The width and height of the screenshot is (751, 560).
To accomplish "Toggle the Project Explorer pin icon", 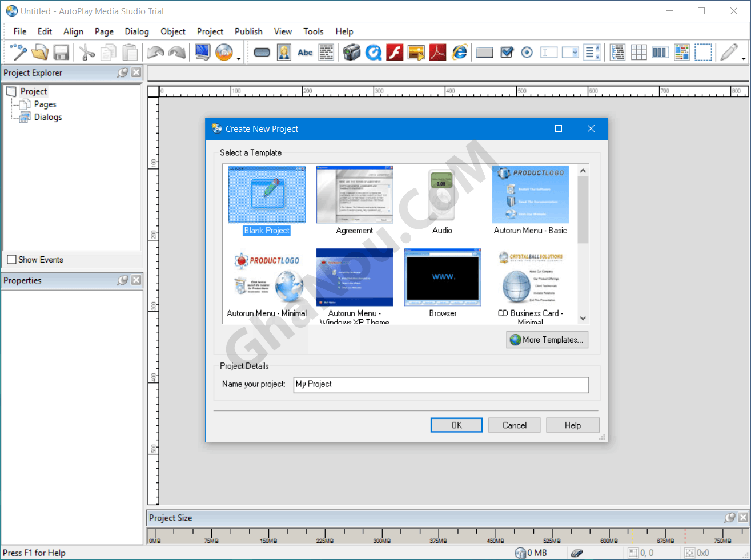I will tap(123, 72).
